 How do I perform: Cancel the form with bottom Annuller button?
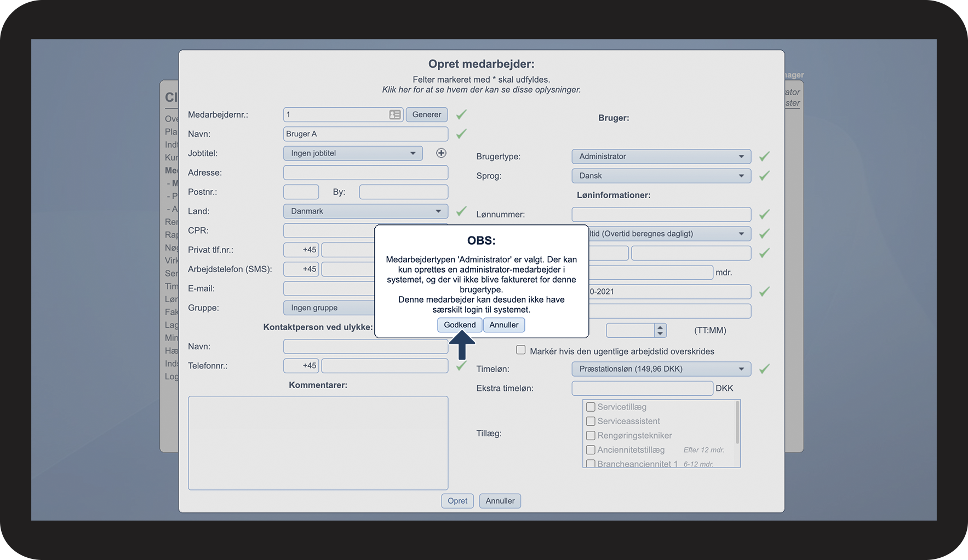[500, 501]
